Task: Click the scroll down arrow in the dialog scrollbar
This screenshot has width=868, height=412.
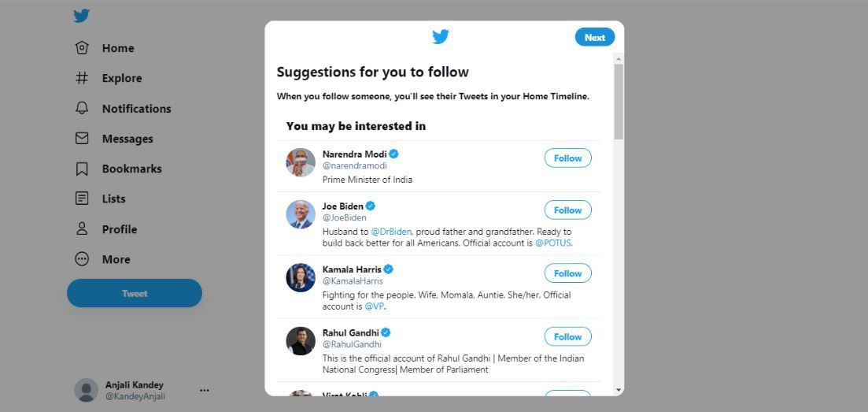Action: pyautogui.click(x=619, y=390)
